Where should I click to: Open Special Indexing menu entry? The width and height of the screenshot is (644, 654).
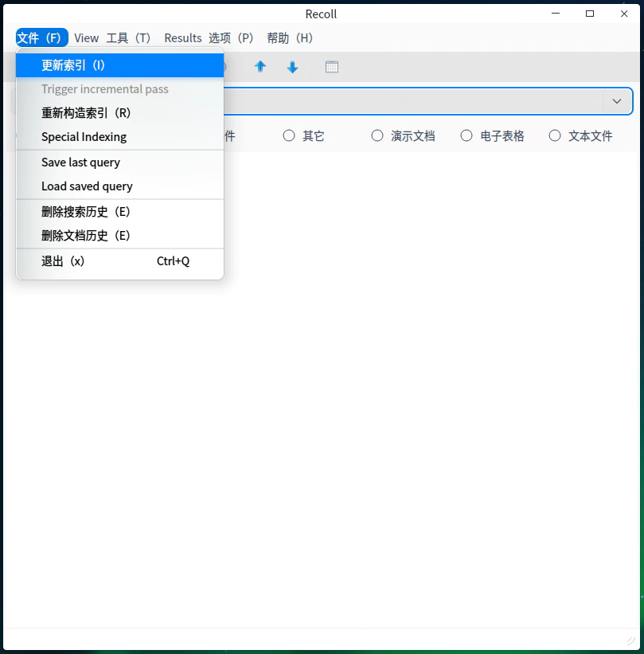[x=119, y=137]
